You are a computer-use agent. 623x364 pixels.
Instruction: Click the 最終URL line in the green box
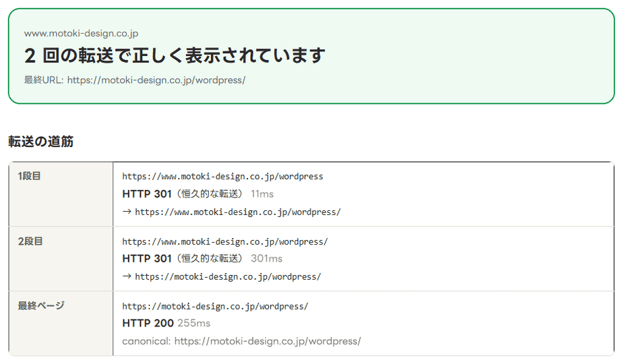135,80
